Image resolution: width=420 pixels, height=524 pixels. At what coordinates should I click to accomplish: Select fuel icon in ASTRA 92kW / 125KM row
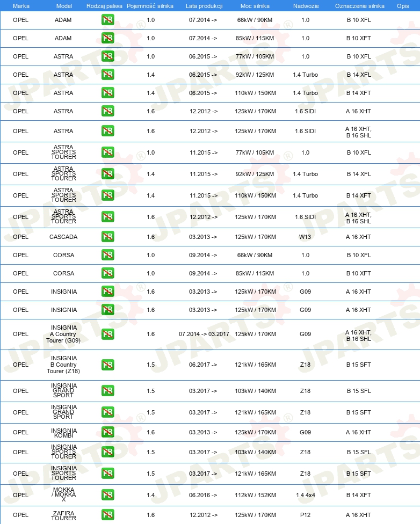click(x=107, y=75)
